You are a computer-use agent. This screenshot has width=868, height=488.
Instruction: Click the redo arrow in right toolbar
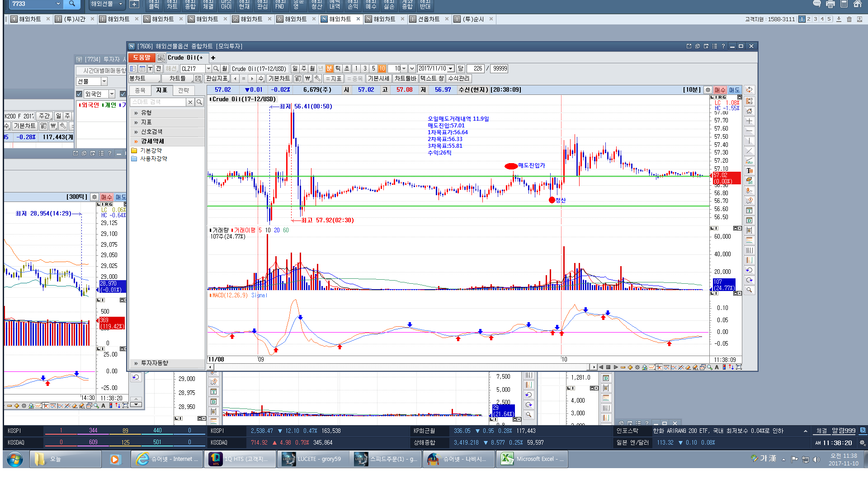(749, 280)
